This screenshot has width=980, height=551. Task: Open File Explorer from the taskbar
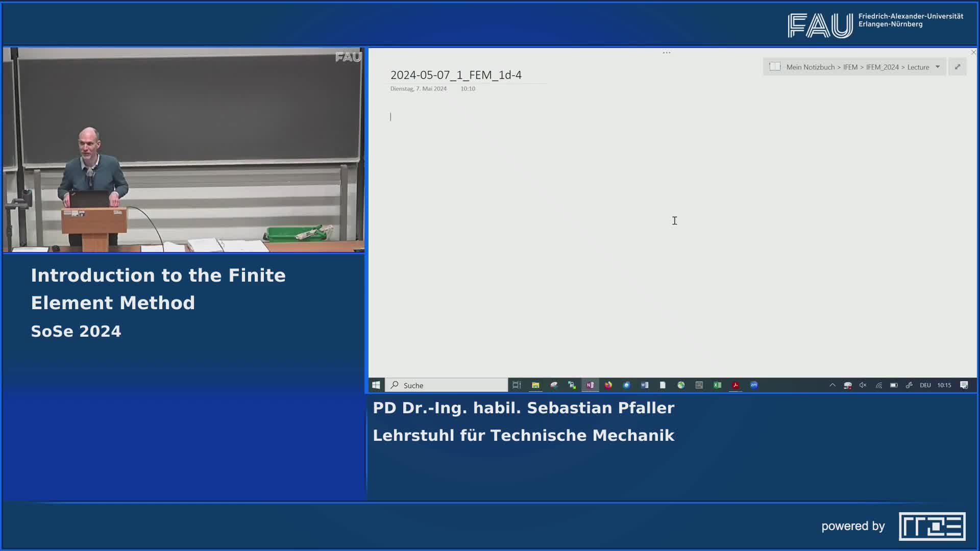coord(536,385)
